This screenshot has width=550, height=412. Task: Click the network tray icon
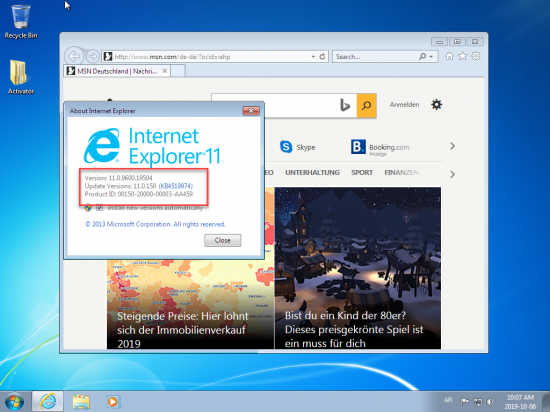[x=478, y=401]
